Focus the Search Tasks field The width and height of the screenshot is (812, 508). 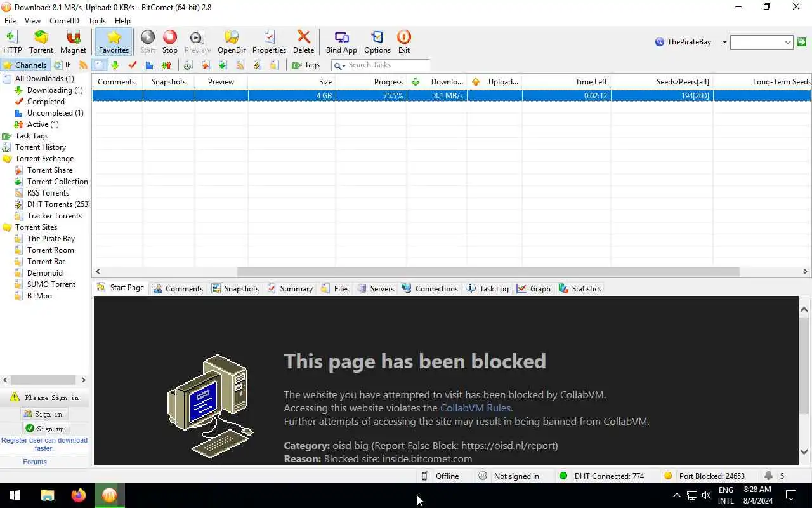tap(388, 65)
